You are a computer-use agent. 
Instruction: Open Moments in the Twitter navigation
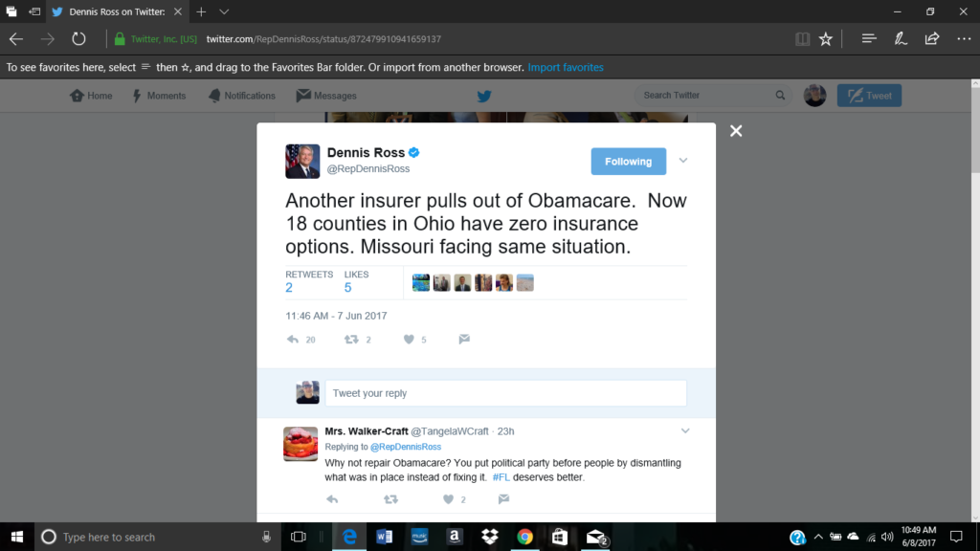[159, 96]
